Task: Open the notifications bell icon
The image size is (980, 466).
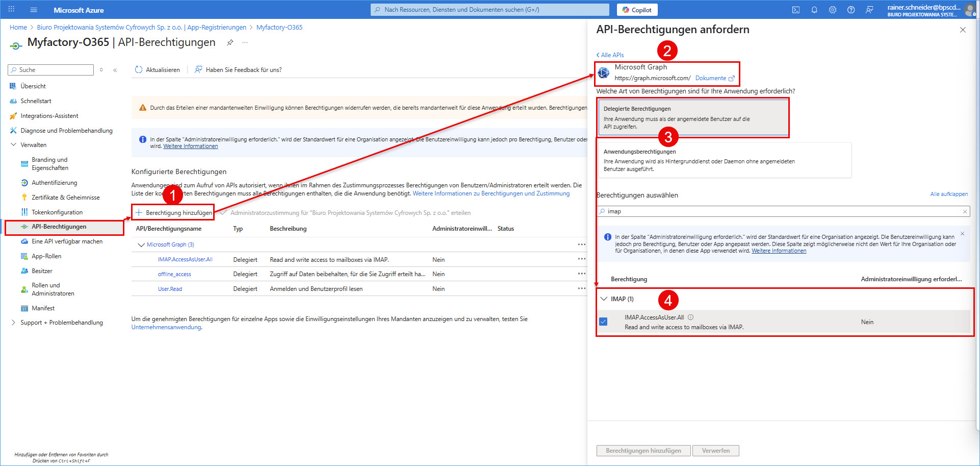Action: coord(814,10)
